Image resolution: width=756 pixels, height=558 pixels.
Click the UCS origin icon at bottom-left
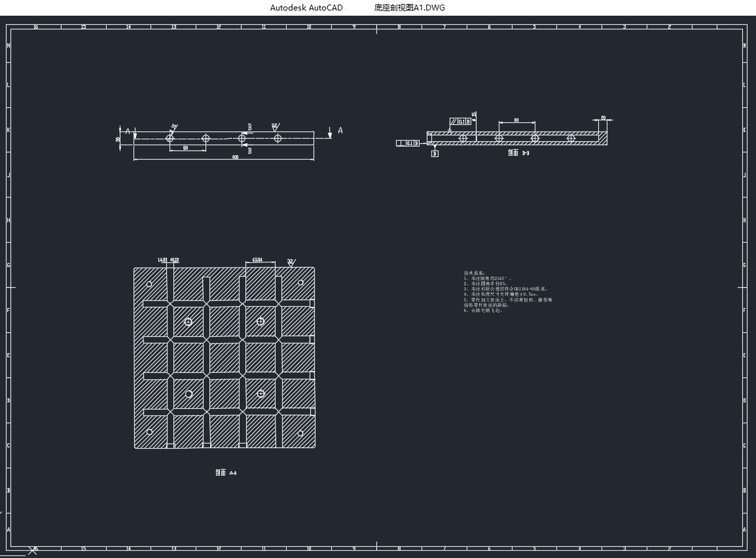(32, 550)
